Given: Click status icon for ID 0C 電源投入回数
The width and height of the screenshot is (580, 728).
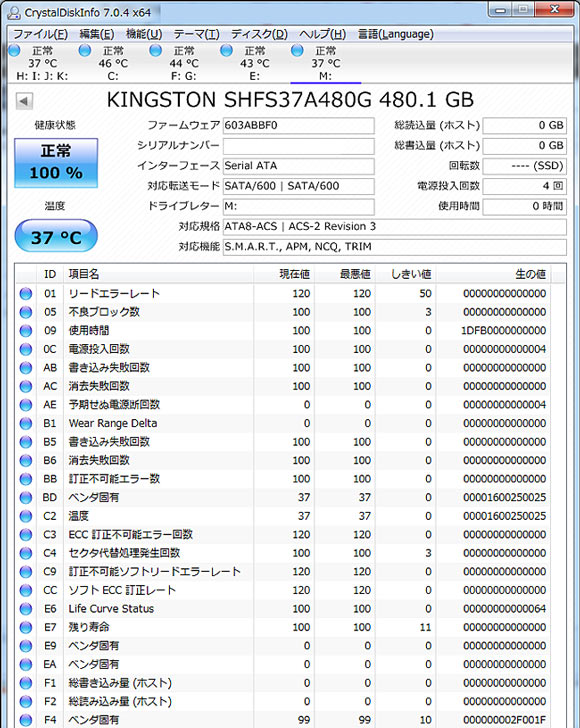Looking at the screenshot, I should 26,350.
